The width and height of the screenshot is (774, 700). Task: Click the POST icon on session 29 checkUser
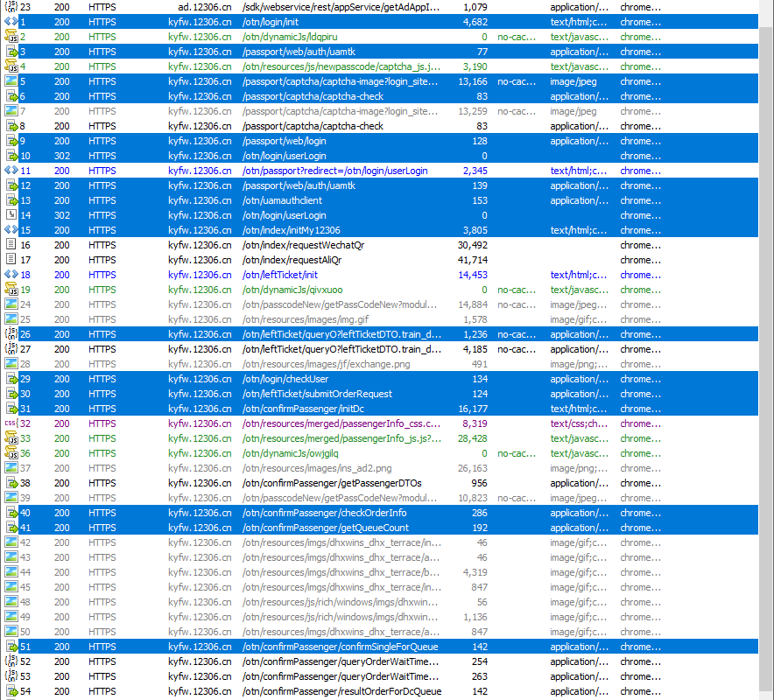tap(11, 379)
